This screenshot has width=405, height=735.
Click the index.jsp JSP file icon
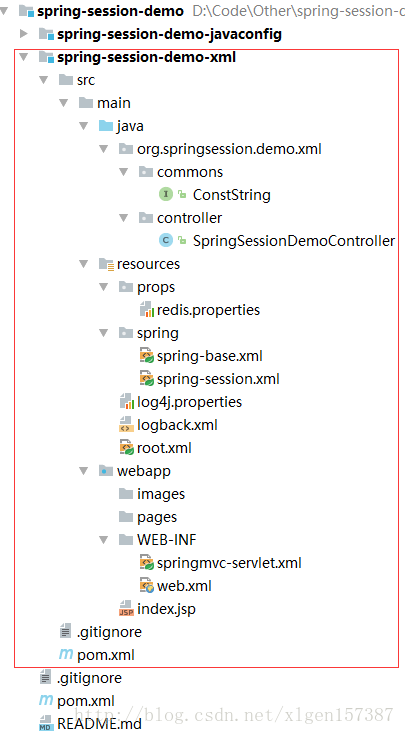127,608
